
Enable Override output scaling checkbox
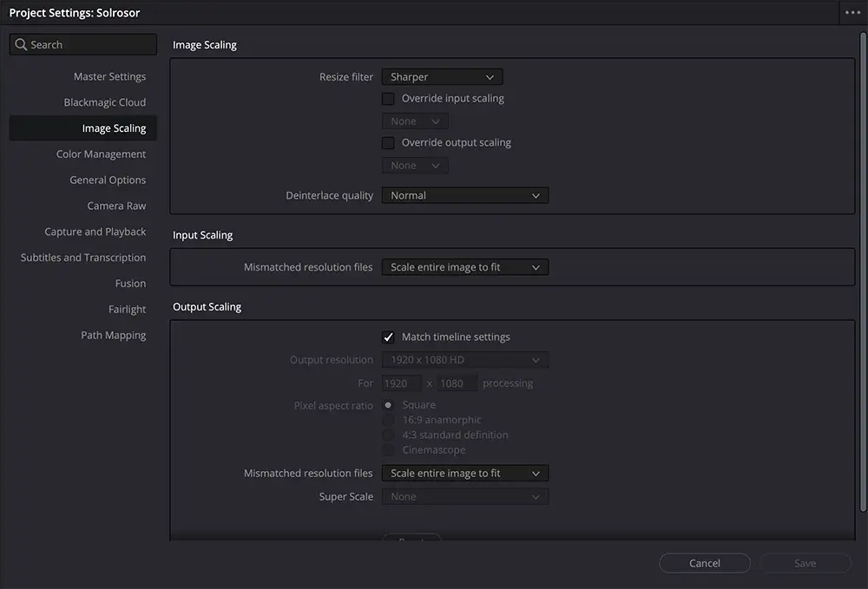[388, 142]
